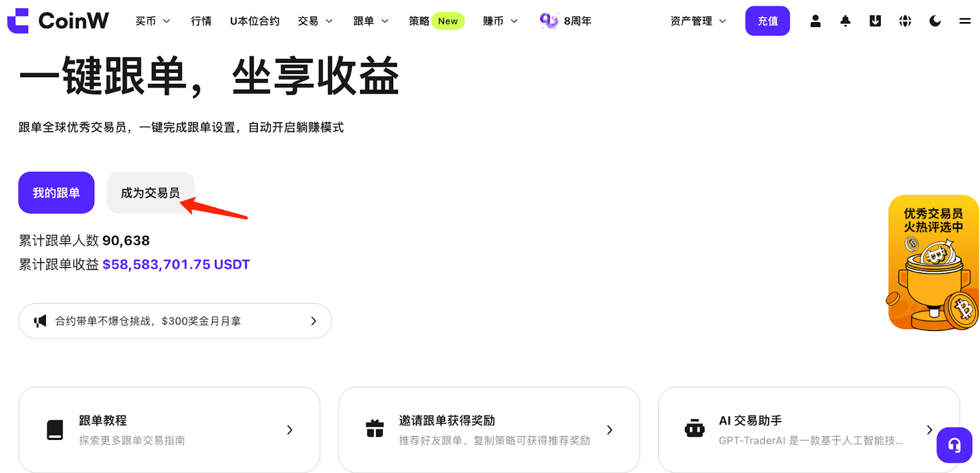Go to the 行情 market page

[201, 21]
